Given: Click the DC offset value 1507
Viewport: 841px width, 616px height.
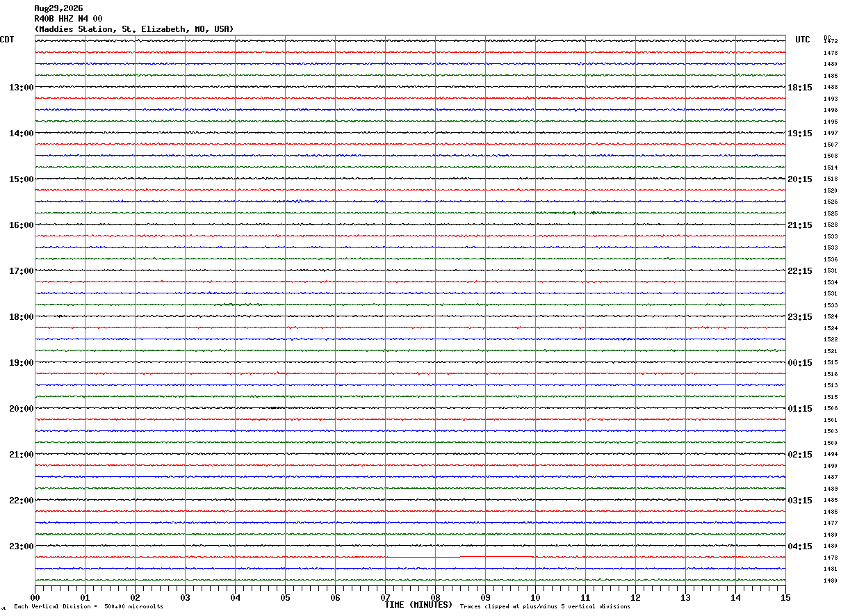Looking at the screenshot, I should point(831,145).
